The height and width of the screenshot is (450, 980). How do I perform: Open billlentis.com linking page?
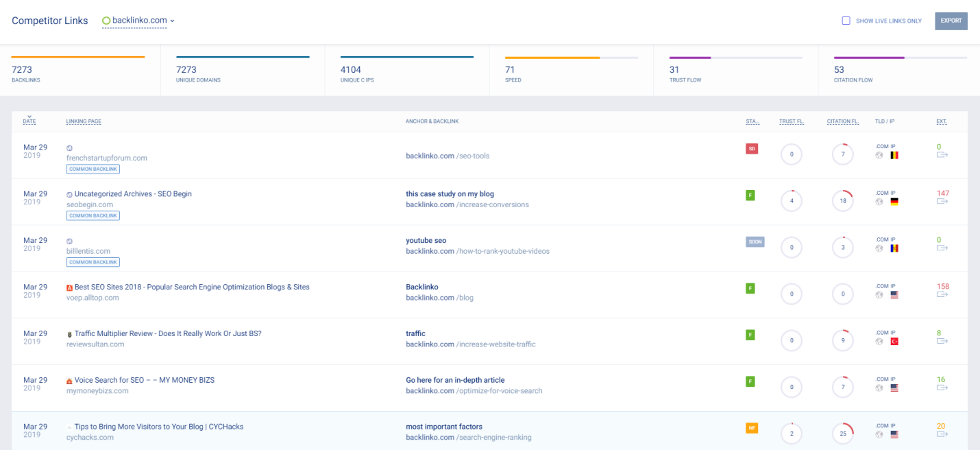click(88, 251)
